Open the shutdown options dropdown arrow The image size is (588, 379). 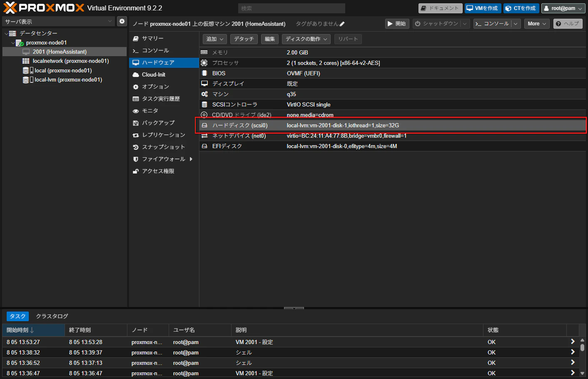pyautogui.click(x=465, y=24)
